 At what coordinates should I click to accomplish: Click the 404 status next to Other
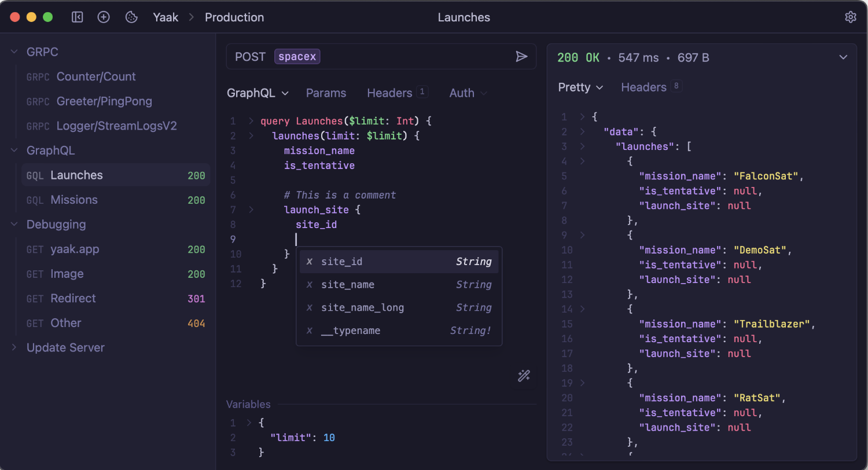pos(196,324)
